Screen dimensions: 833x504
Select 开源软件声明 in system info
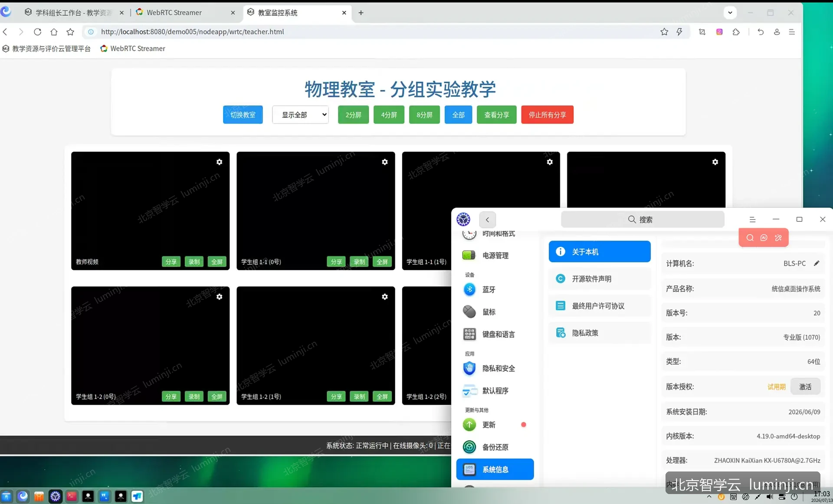click(x=600, y=279)
